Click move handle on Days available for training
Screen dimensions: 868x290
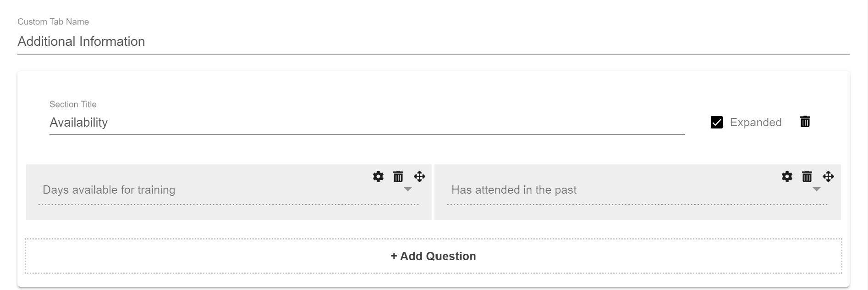coord(419,176)
